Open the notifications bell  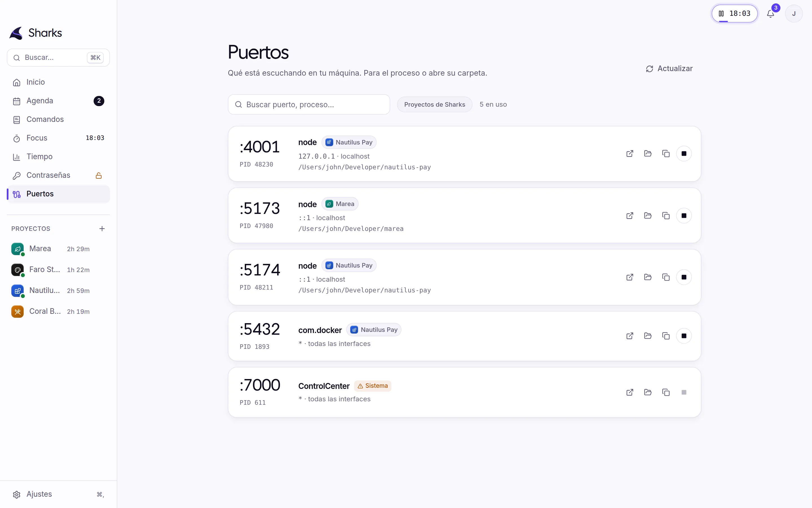click(771, 14)
